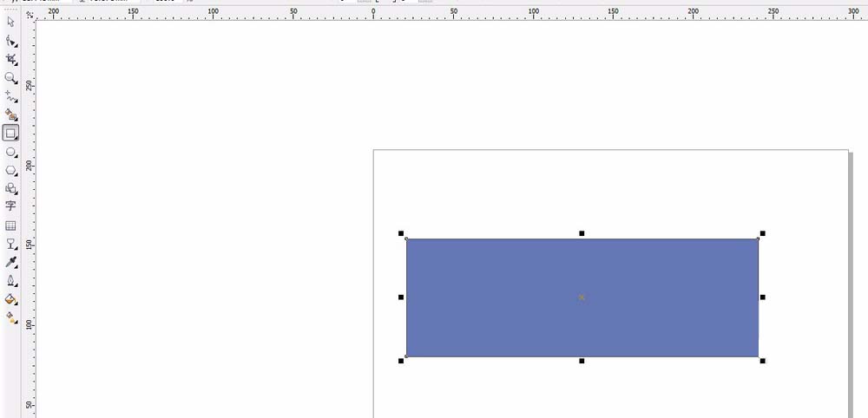Activate the Rectangle tool
The height and width of the screenshot is (418, 868).
click(10, 134)
